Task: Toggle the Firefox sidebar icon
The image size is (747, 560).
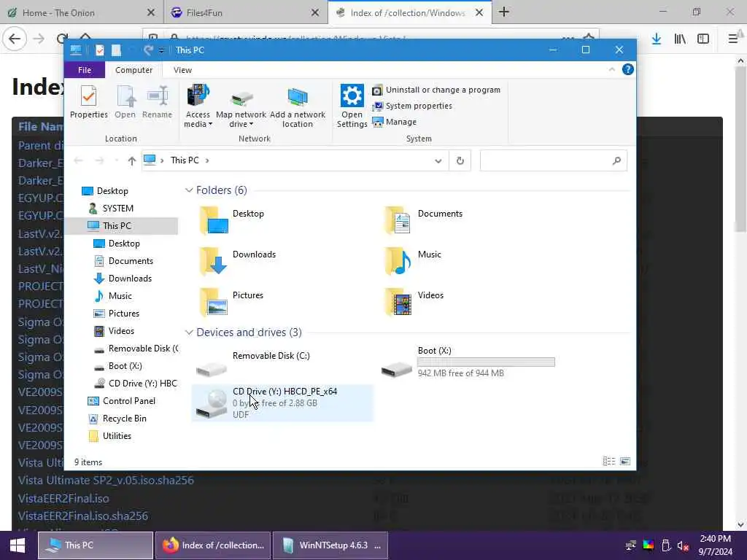Action: [703, 39]
